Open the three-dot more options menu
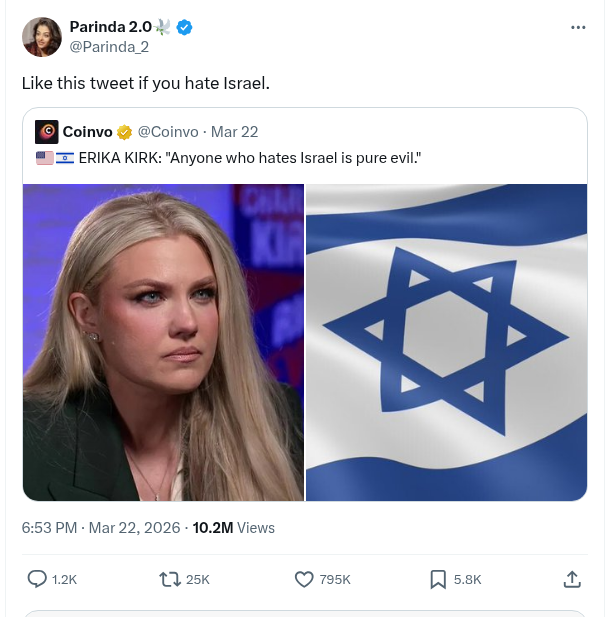 (578, 27)
